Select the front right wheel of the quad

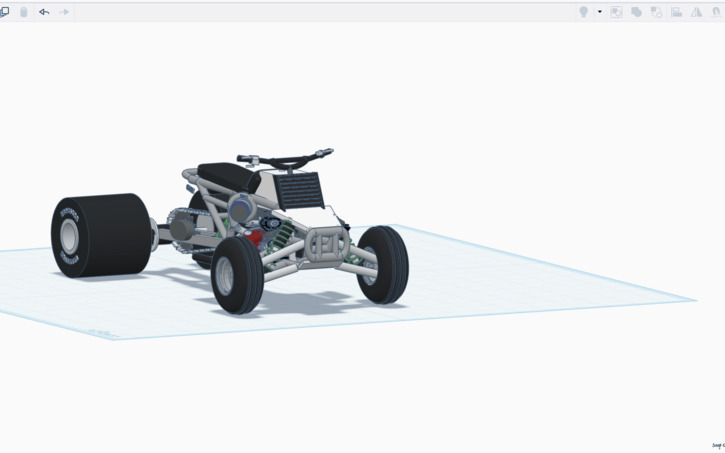click(383, 264)
